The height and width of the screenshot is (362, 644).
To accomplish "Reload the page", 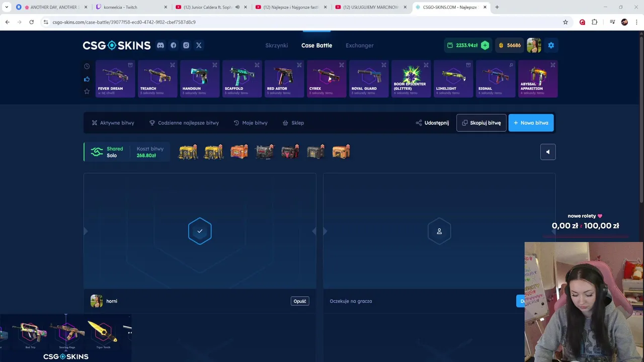I will 31,22.
